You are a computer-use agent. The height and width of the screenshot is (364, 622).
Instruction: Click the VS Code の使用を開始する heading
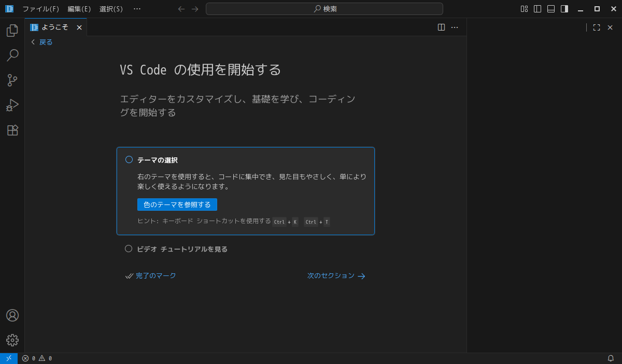[201, 69]
